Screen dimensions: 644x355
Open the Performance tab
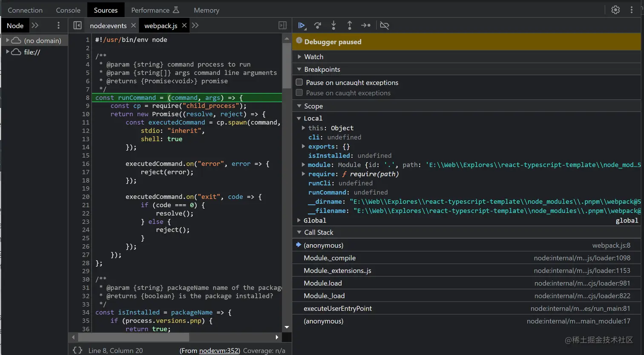(155, 10)
